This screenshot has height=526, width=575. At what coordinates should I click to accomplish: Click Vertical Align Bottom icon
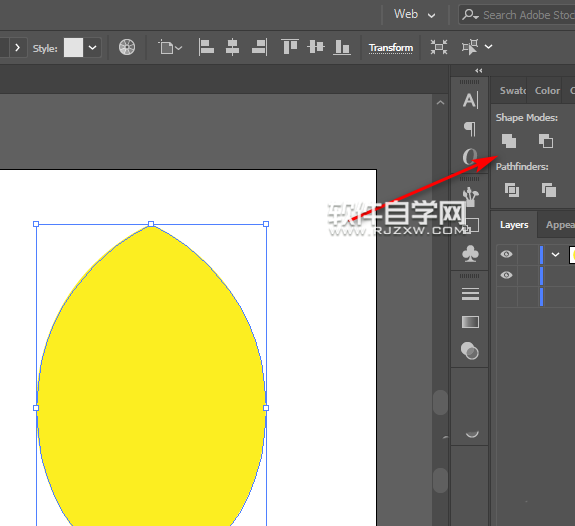[x=342, y=47]
